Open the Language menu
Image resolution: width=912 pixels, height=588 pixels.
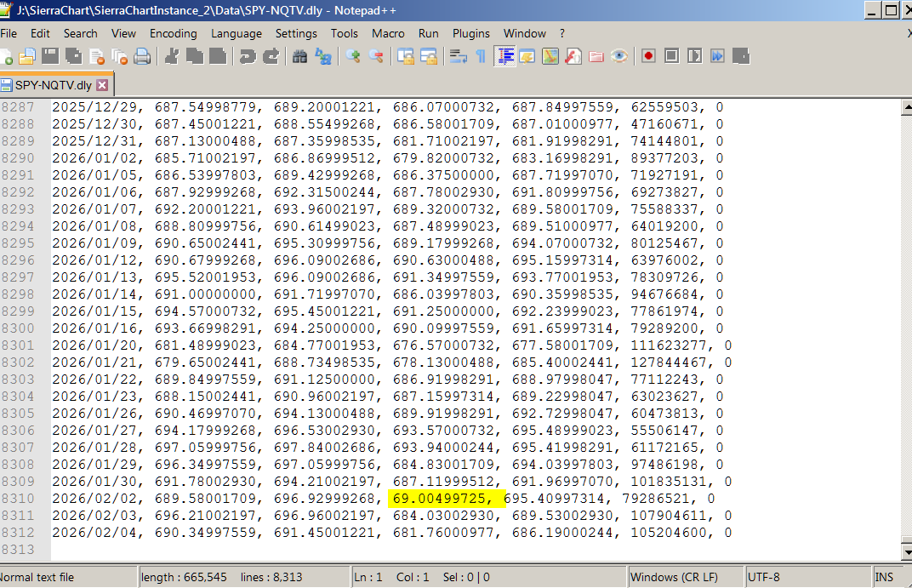click(237, 34)
